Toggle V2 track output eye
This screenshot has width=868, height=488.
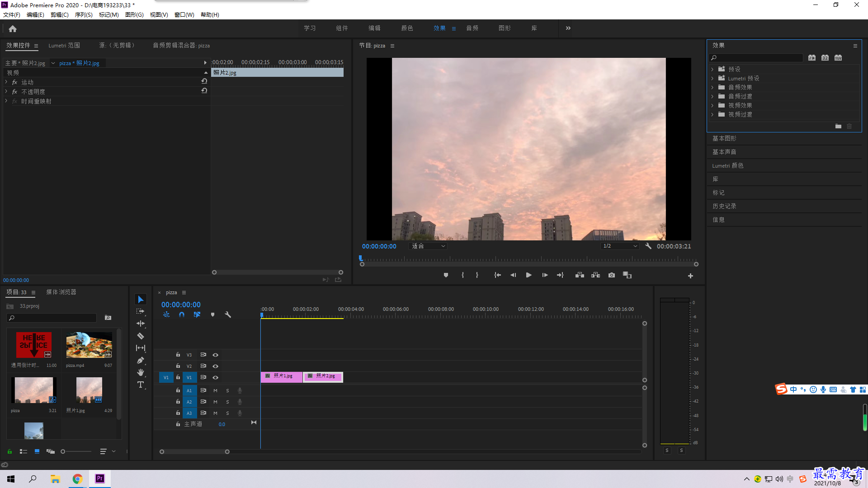tap(216, 366)
